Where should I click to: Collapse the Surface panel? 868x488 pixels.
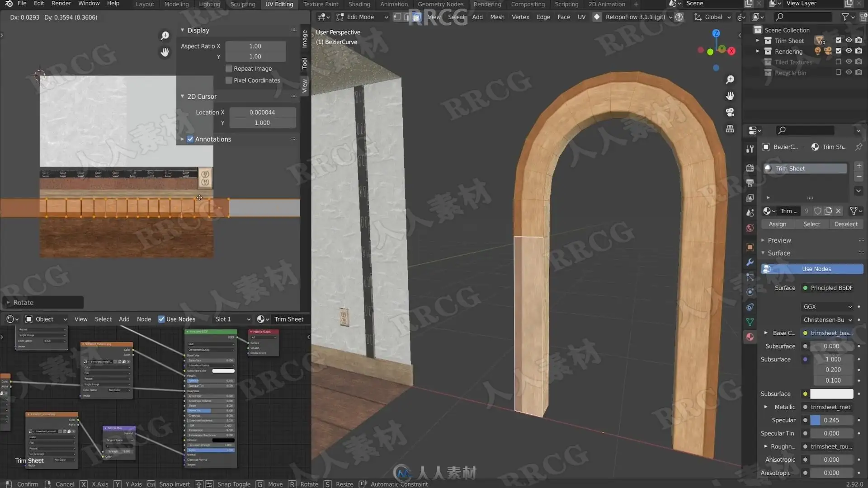click(763, 253)
